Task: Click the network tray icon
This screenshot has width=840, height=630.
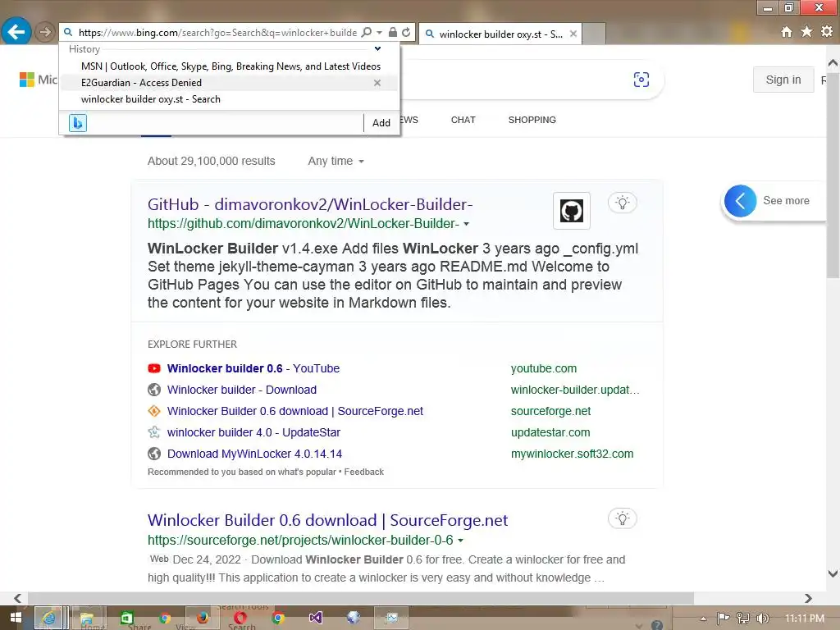Action: click(743, 619)
